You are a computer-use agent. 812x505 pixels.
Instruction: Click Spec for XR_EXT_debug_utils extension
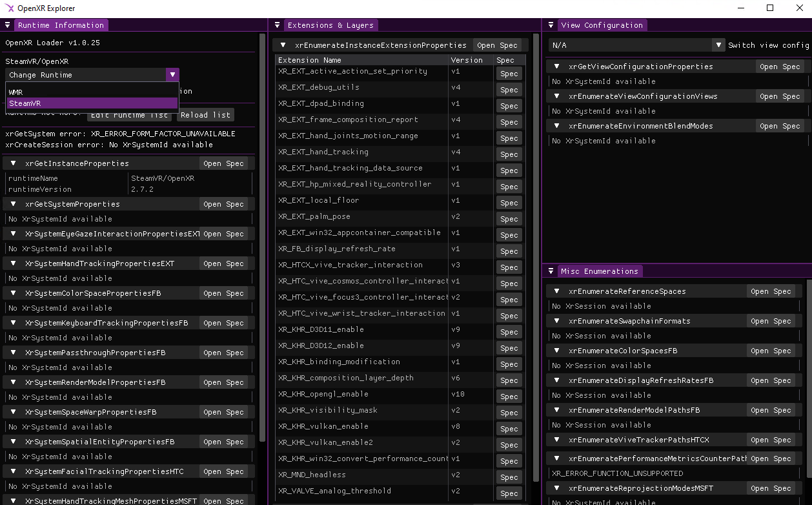(509, 90)
